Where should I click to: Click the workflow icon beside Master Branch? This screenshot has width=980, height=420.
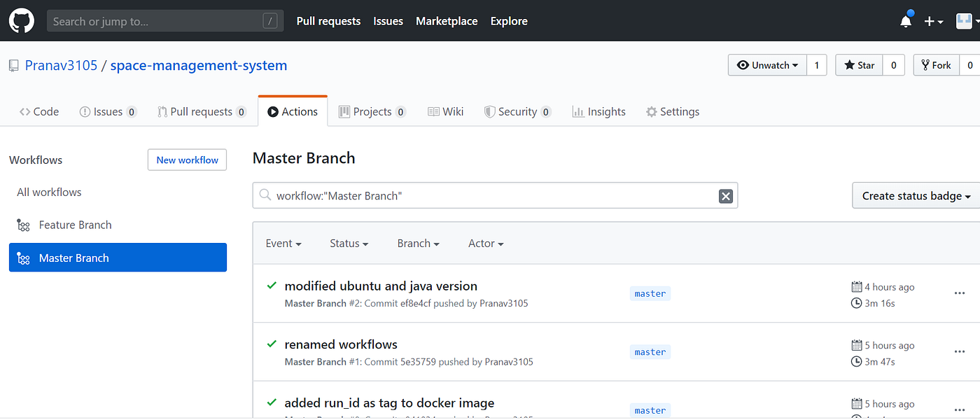[x=24, y=258]
